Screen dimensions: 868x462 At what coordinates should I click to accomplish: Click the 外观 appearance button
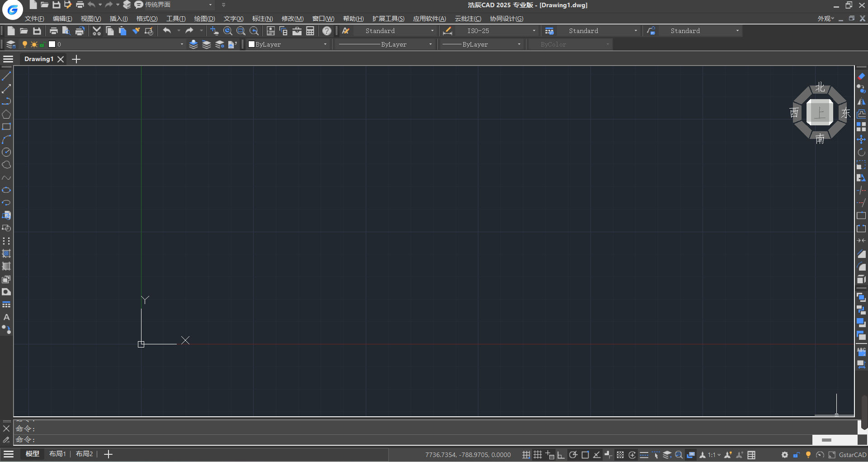coord(826,19)
